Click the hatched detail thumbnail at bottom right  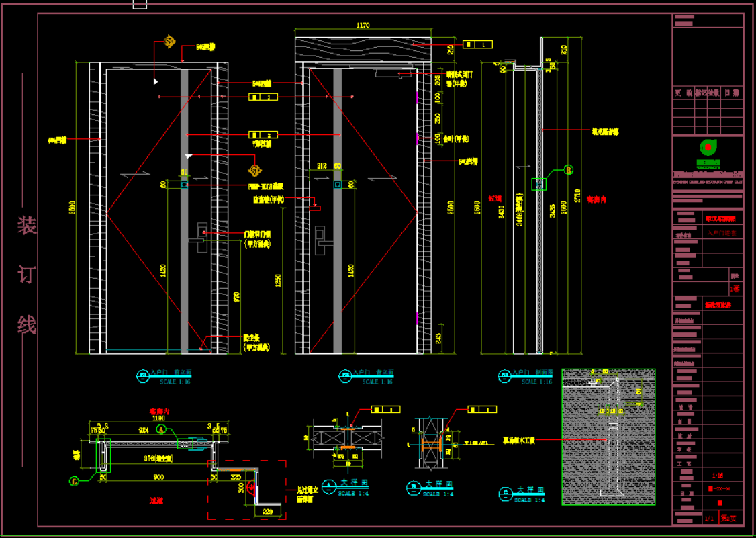608,437
